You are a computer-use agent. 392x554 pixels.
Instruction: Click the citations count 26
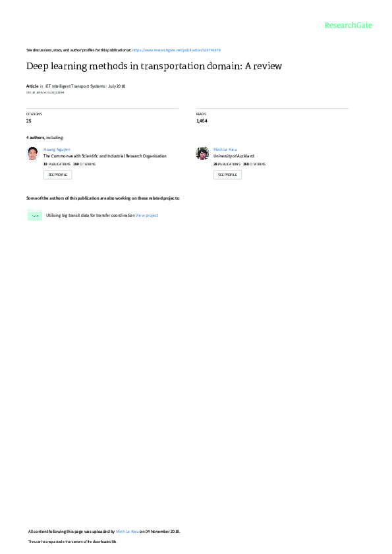(28, 121)
